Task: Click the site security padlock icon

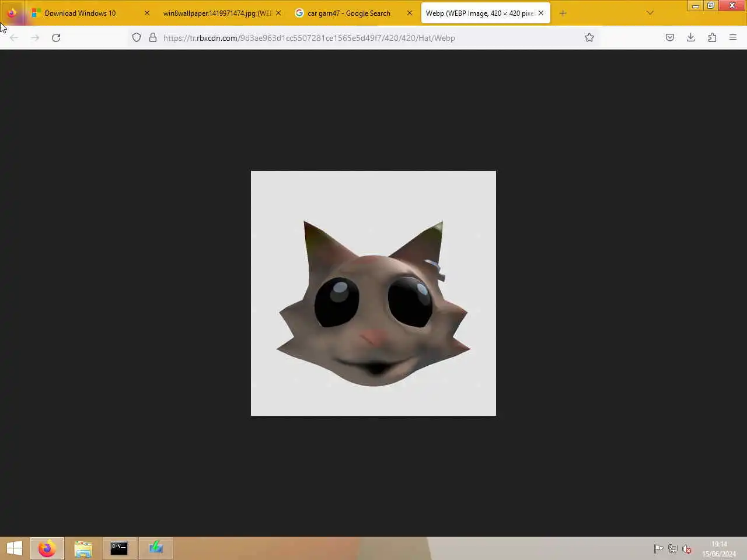Action: pos(153,38)
